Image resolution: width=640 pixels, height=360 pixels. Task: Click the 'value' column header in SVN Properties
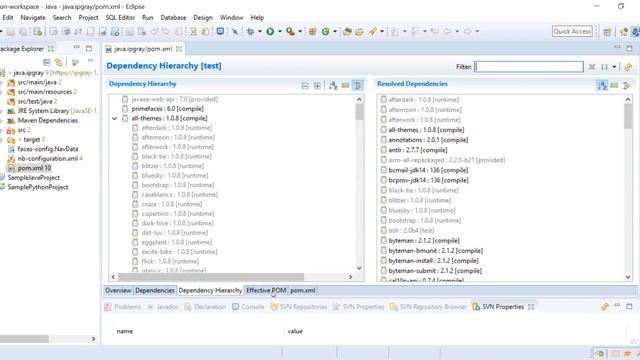(x=295, y=331)
